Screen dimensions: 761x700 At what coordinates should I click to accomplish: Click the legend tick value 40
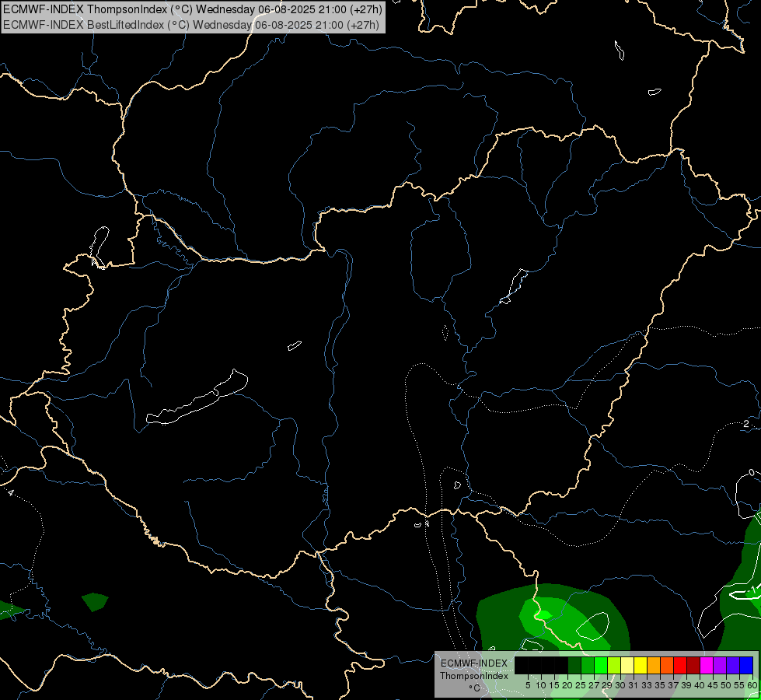point(699,685)
